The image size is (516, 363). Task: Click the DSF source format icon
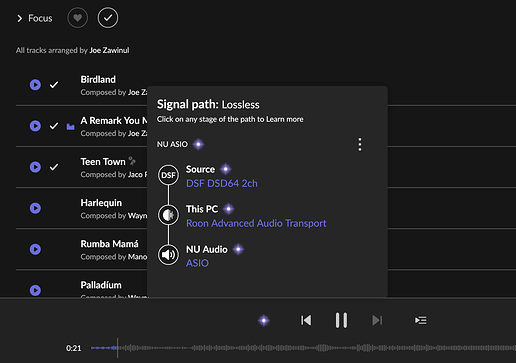pos(168,175)
